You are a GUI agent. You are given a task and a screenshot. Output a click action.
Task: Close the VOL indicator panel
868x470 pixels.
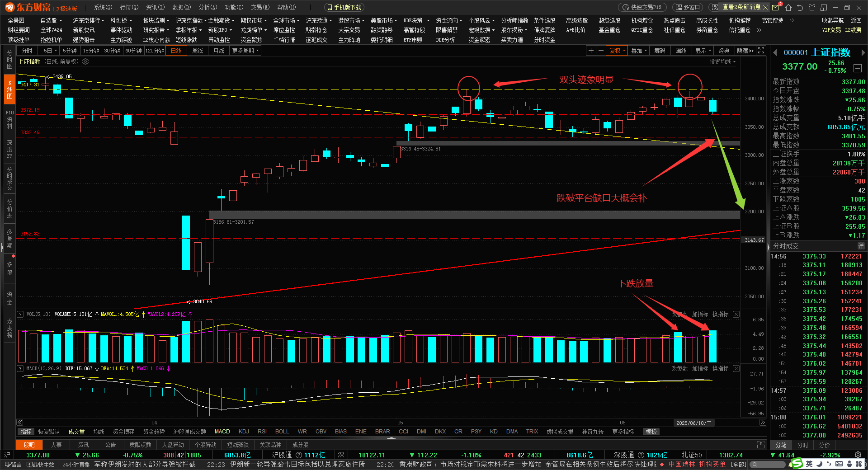pos(736,314)
